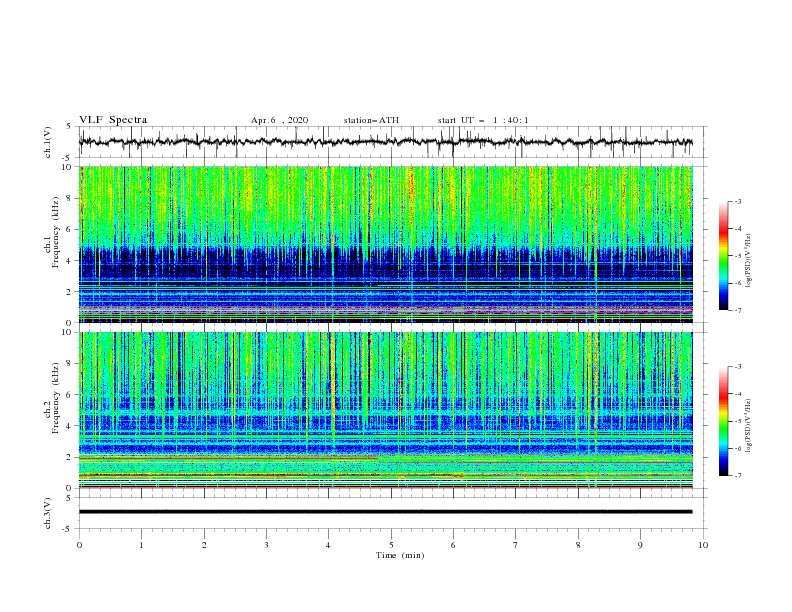Click the "-4" tick on ch.2 colorbar
Screen dimensions: 792x612
(x=737, y=394)
